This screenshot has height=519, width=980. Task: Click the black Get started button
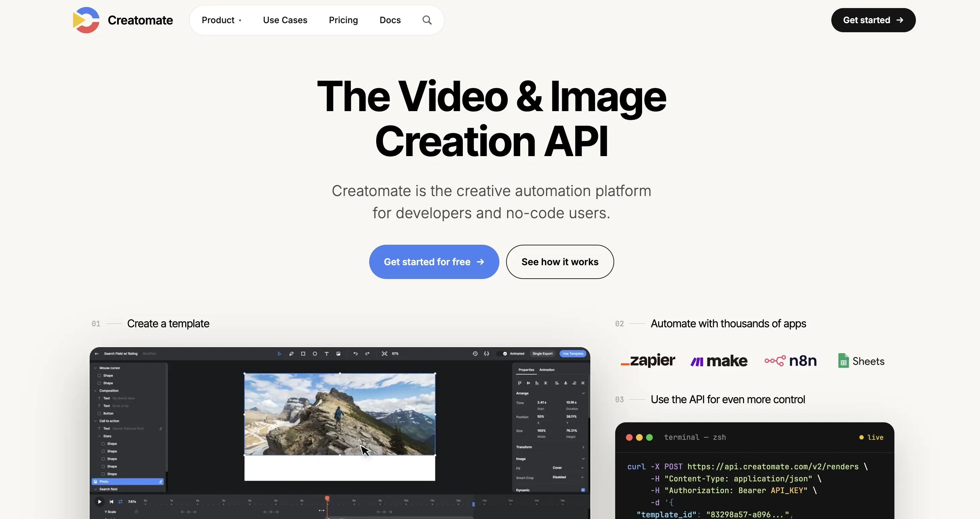873,20
